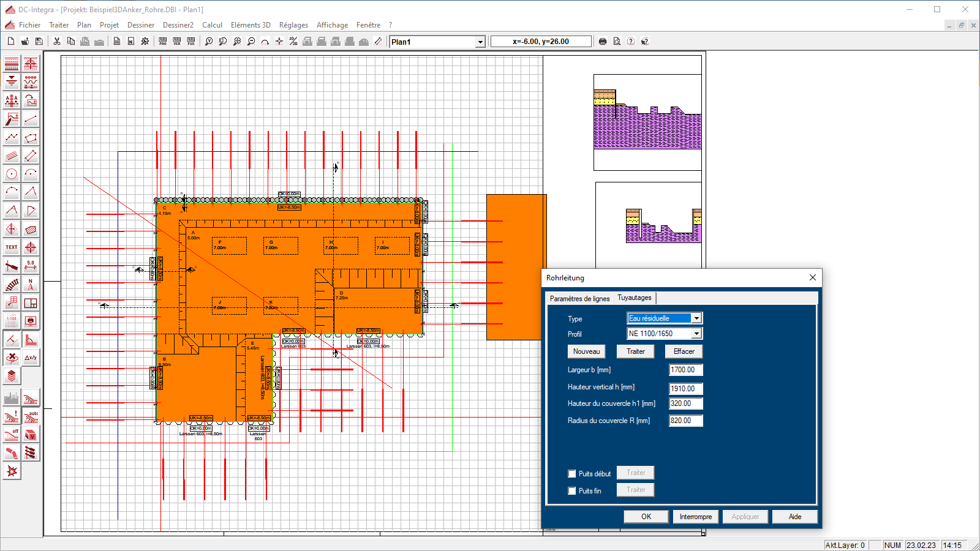This screenshot has height=551, width=980.
Task: Click the printer icon in top toolbar
Action: [x=603, y=42]
